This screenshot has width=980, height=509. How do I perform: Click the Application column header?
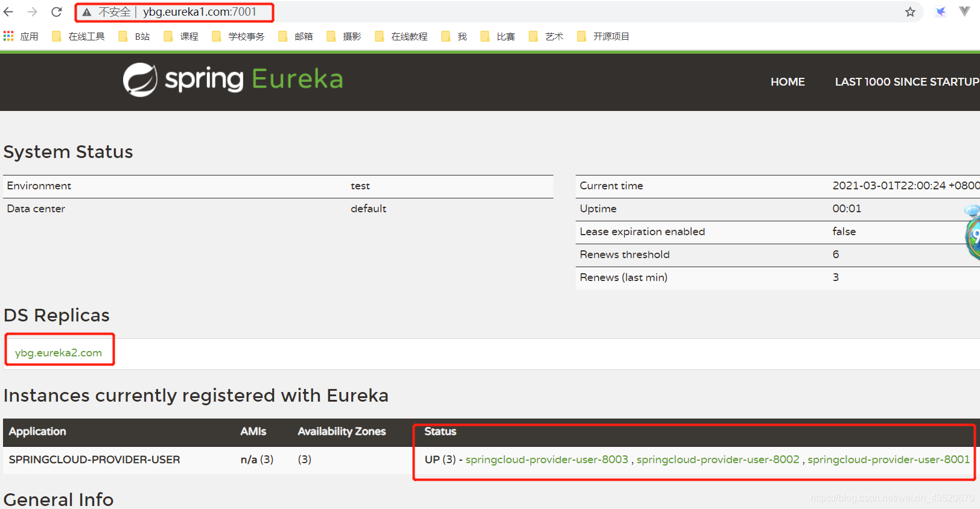pos(37,431)
